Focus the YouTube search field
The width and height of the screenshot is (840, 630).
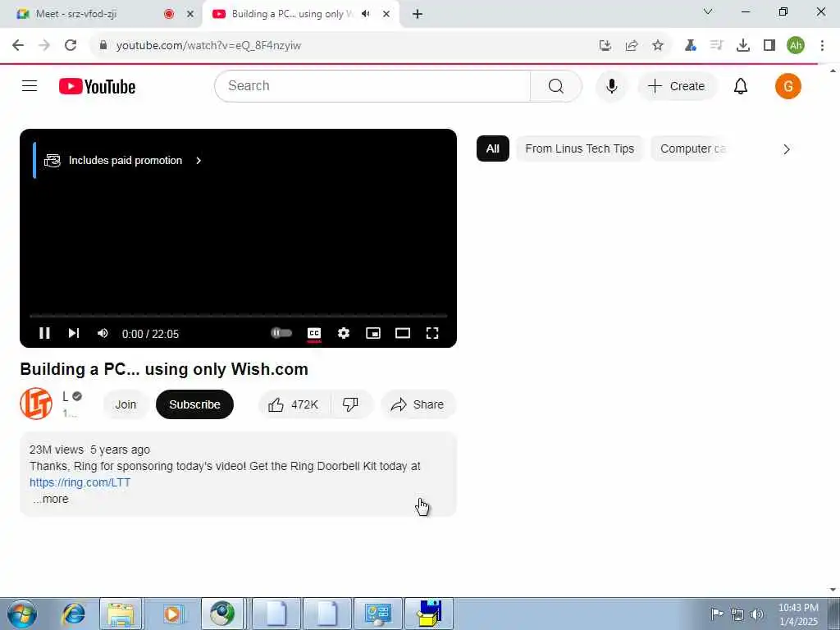pyautogui.click(x=372, y=85)
